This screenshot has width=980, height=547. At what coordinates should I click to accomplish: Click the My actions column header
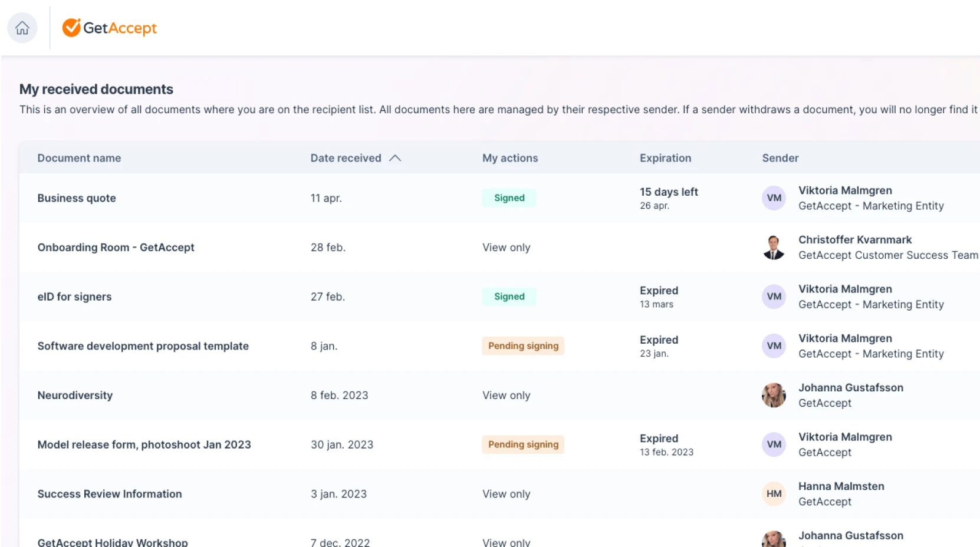(509, 158)
